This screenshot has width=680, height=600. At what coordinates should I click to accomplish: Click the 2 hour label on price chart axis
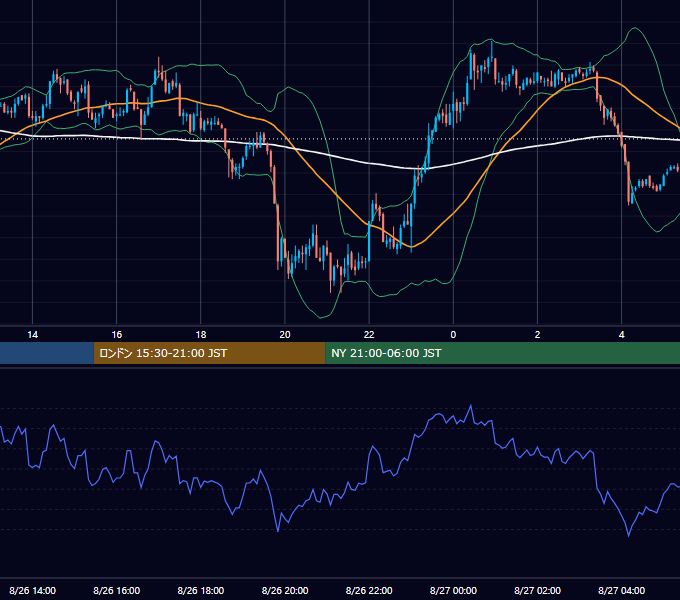[537, 335]
